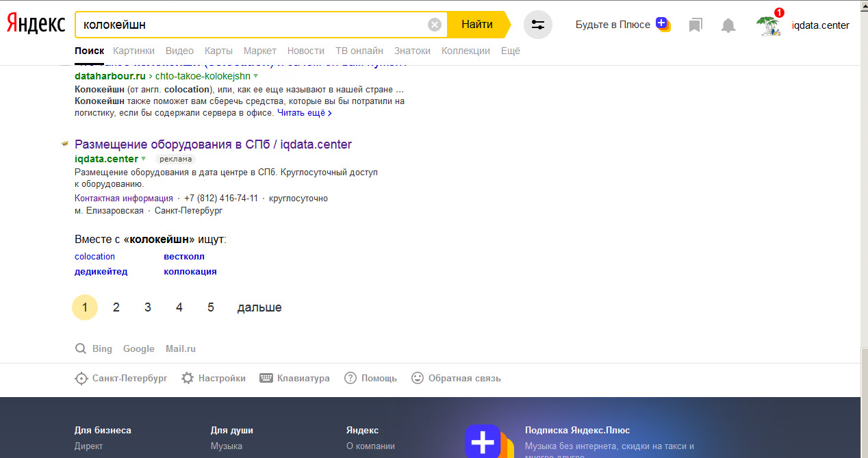This screenshot has height=458, width=868.
Task: Open the bookmarks collection icon
Action: click(x=695, y=25)
